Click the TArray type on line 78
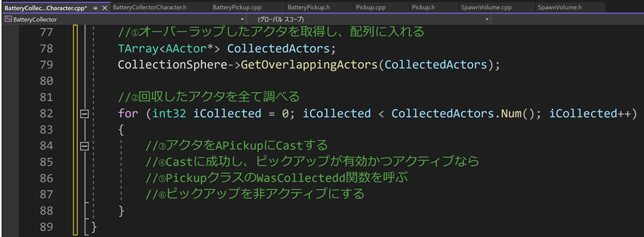Image resolution: width=644 pixels, height=237 pixels. click(x=138, y=49)
